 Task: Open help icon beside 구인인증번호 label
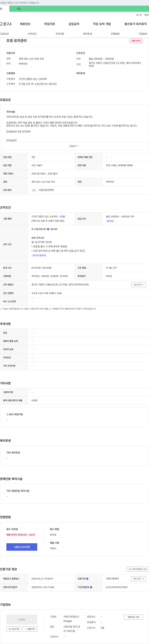pyautogui.click(x=91, y=587)
